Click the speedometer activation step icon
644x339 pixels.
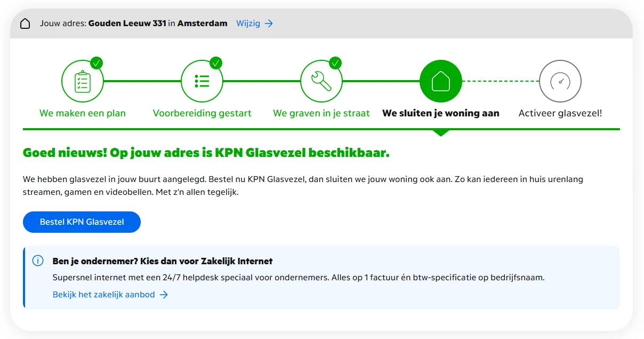point(560,81)
